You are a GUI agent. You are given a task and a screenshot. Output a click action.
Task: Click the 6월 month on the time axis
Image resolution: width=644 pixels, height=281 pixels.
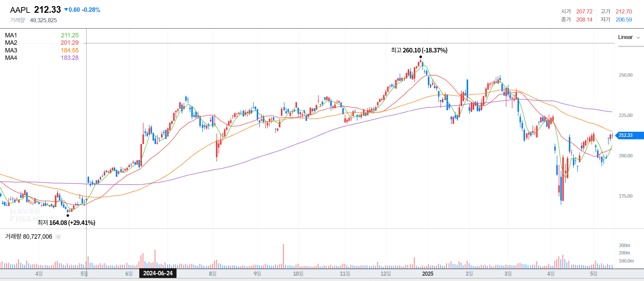129,274
